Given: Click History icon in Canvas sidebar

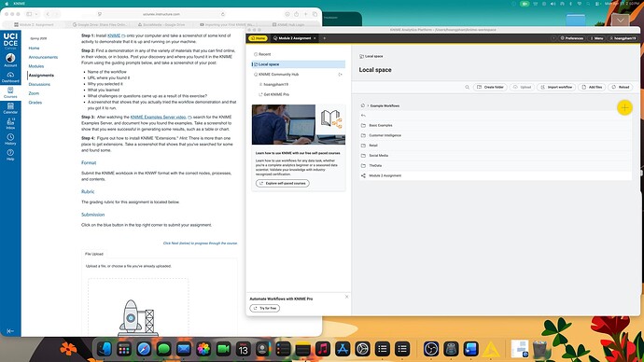Looking at the screenshot, I should [10, 139].
